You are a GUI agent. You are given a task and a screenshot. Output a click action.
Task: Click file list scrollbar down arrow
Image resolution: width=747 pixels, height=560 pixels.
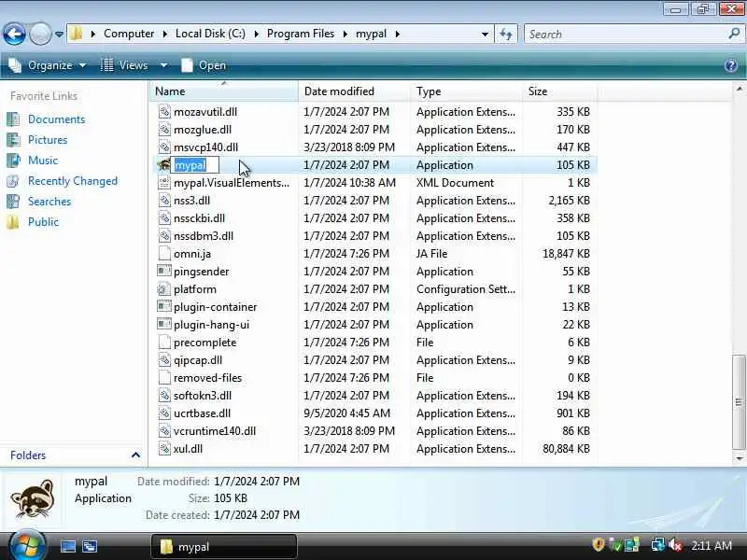coord(739,458)
